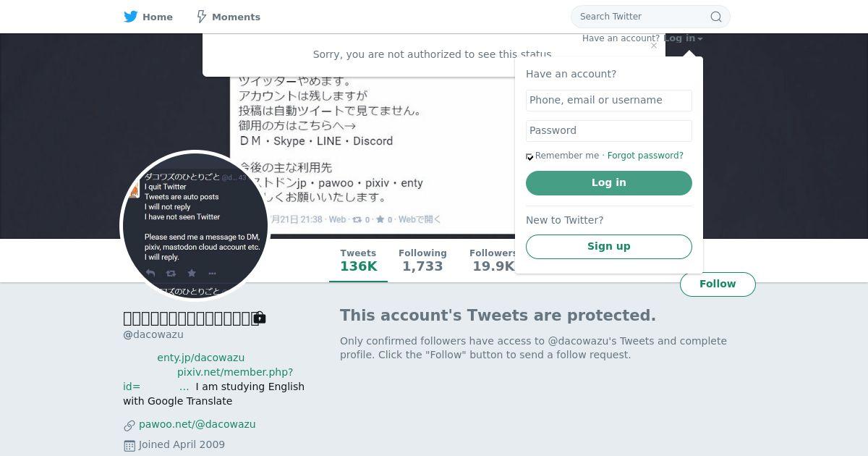Click the link icon beside pawoo.net
This screenshot has width=868, height=456.
click(129, 426)
